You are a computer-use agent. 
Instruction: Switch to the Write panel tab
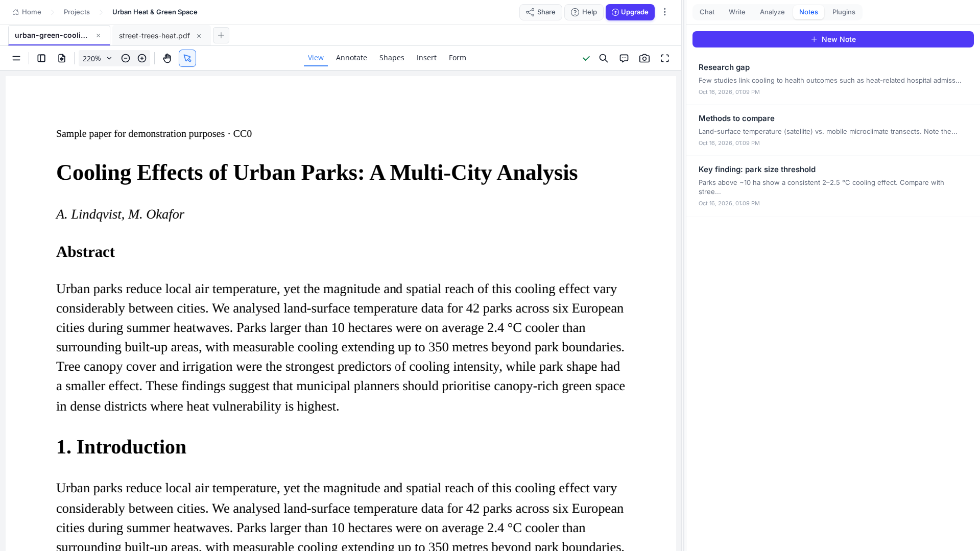pos(737,12)
